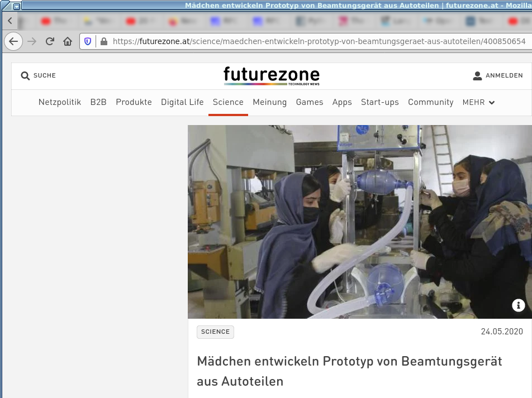This screenshot has width=532, height=398.
Task: Expand the MEHR dropdown menu
Action: (x=478, y=102)
